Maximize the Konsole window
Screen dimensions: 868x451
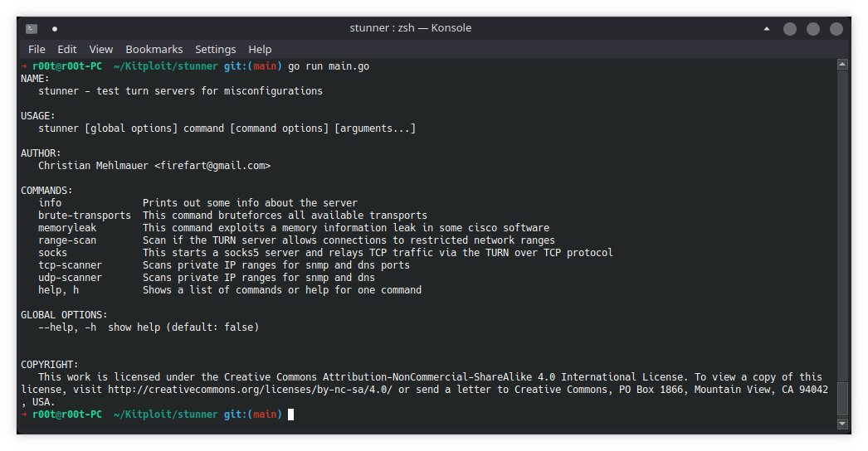tap(813, 29)
